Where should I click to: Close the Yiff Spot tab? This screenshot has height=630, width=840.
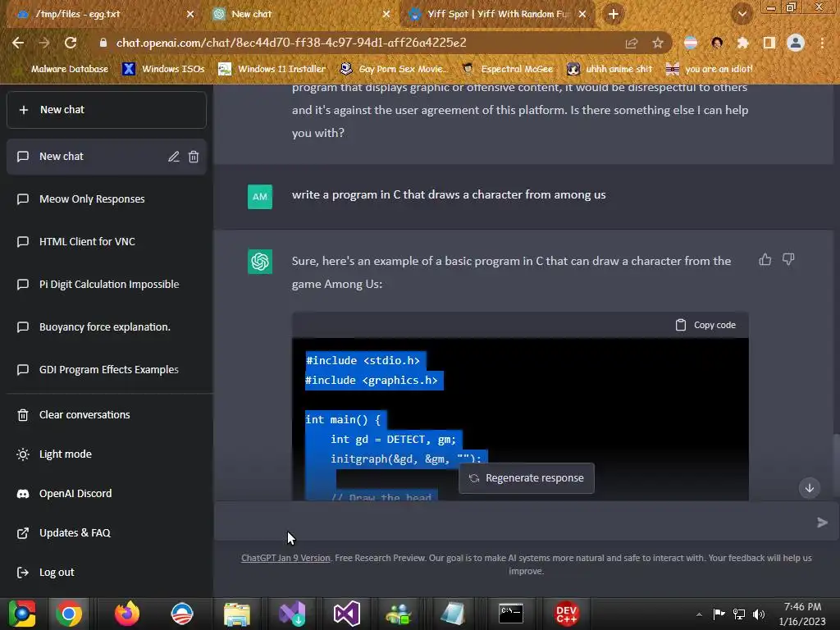pos(582,14)
